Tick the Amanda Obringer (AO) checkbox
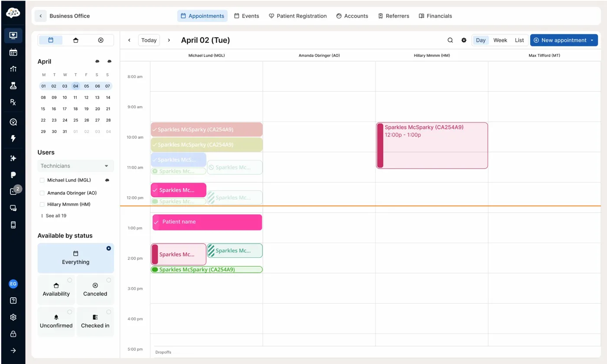607x364 pixels. click(42, 193)
